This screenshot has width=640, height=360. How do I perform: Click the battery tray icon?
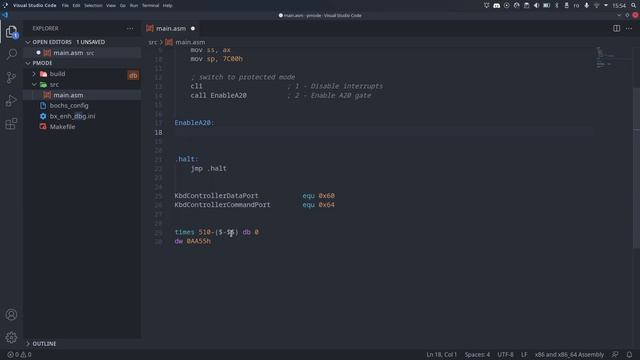click(547, 5)
